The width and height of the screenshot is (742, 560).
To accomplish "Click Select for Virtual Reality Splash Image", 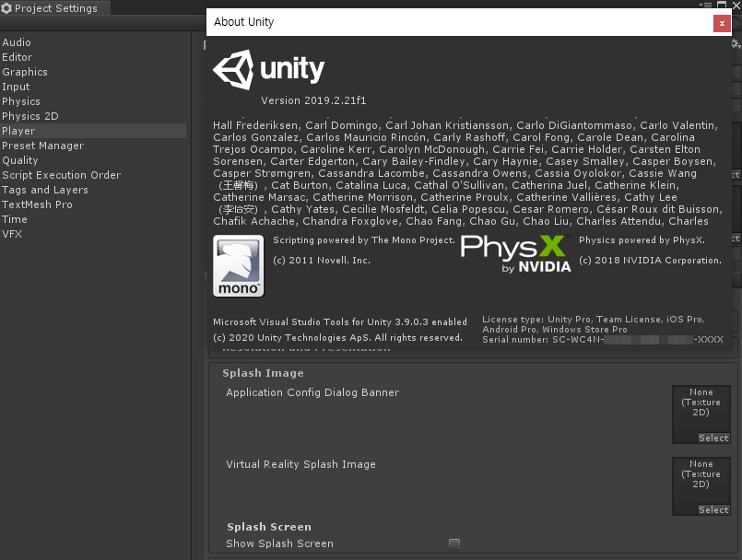I will [713, 510].
